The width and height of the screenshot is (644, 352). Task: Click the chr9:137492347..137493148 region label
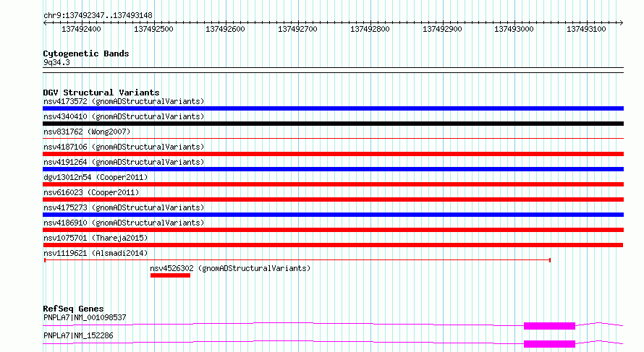[98, 15]
